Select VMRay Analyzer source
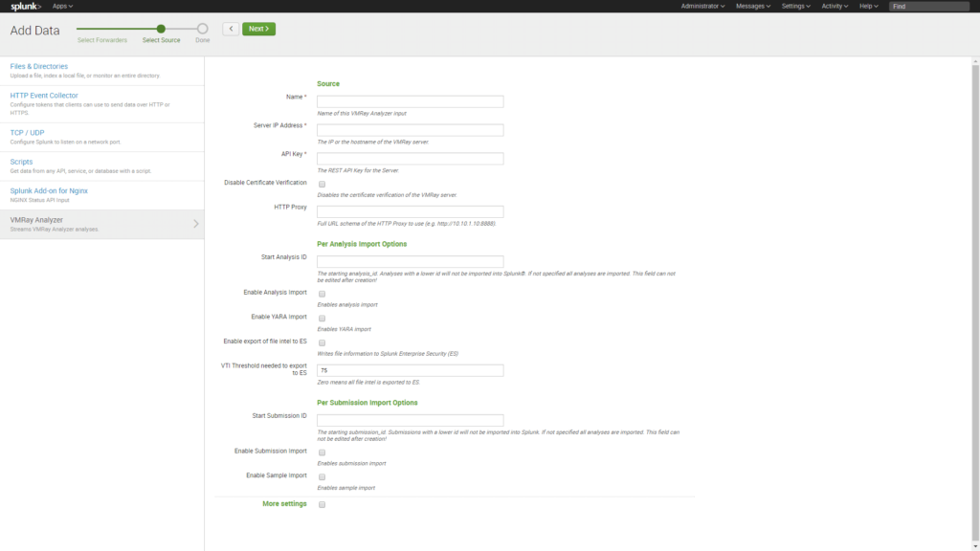Image resolution: width=980 pixels, height=551 pixels. point(101,224)
